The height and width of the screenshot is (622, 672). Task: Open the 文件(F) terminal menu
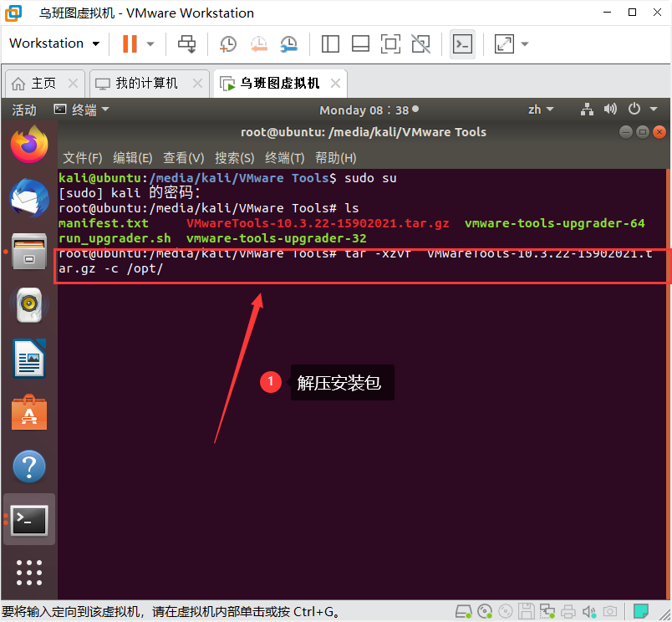coord(82,158)
